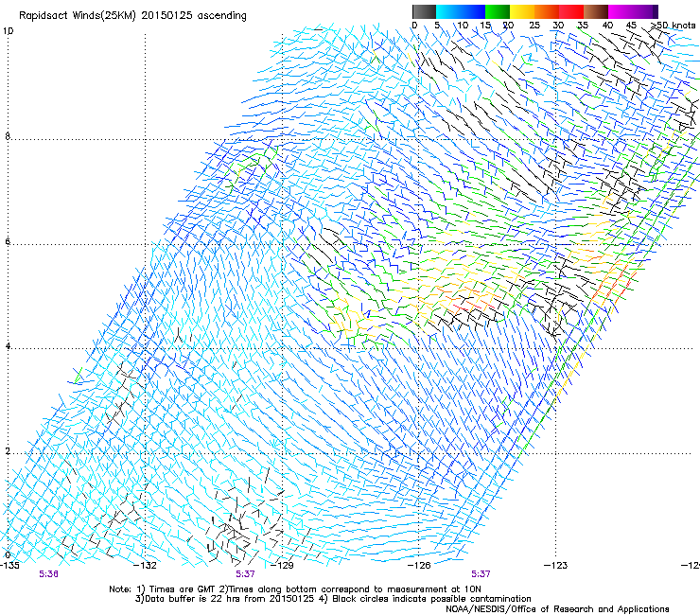The height and width of the screenshot is (615, 700).
Task: Click the longitude label '-135'
Action: click(10, 566)
